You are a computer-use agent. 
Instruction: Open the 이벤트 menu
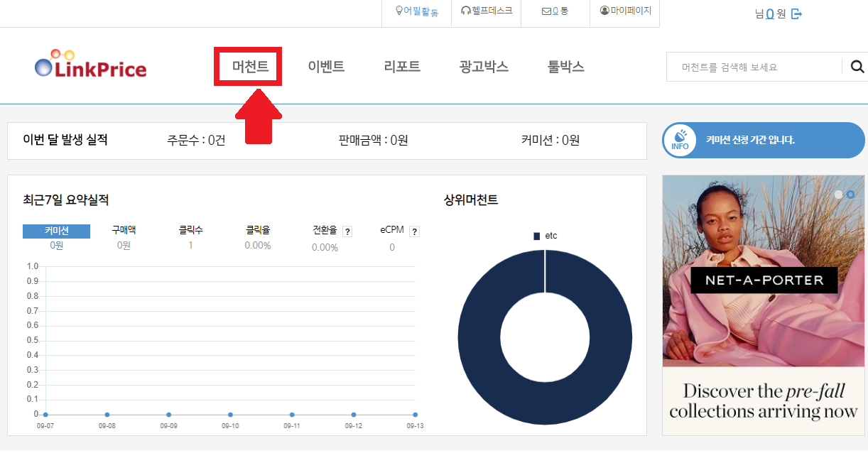[x=326, y=67]
